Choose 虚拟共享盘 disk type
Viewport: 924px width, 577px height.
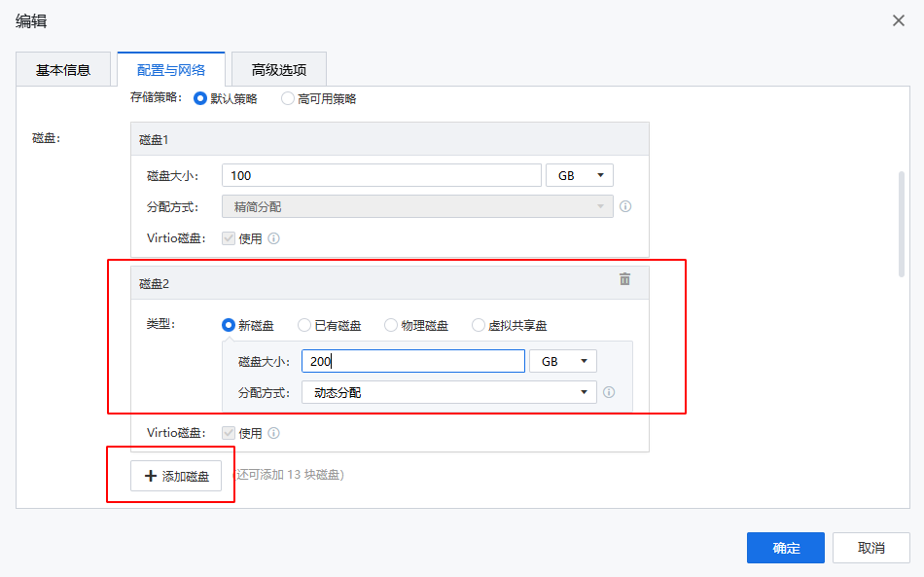tap(479, 325)
